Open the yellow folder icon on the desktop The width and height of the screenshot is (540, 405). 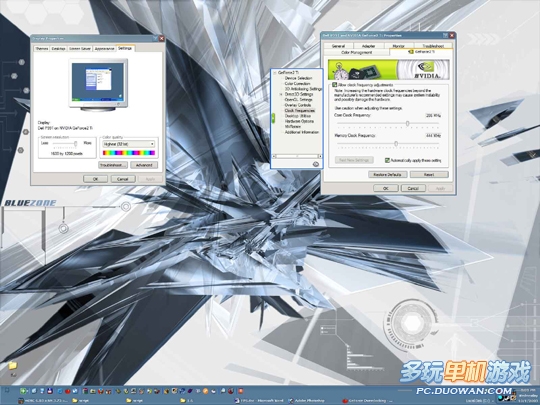[x=13, y=365]
